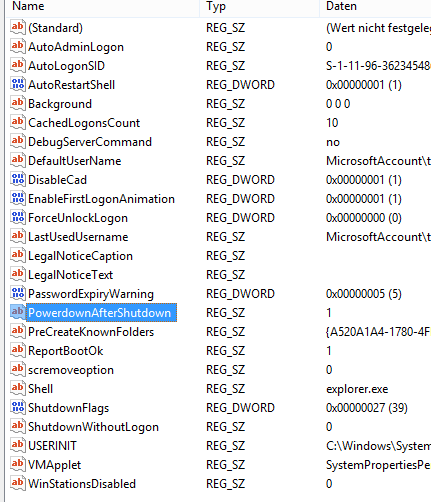Select the AutoLogonSID entry name
This screenshot has height=502, width=431.
(66, 66)
